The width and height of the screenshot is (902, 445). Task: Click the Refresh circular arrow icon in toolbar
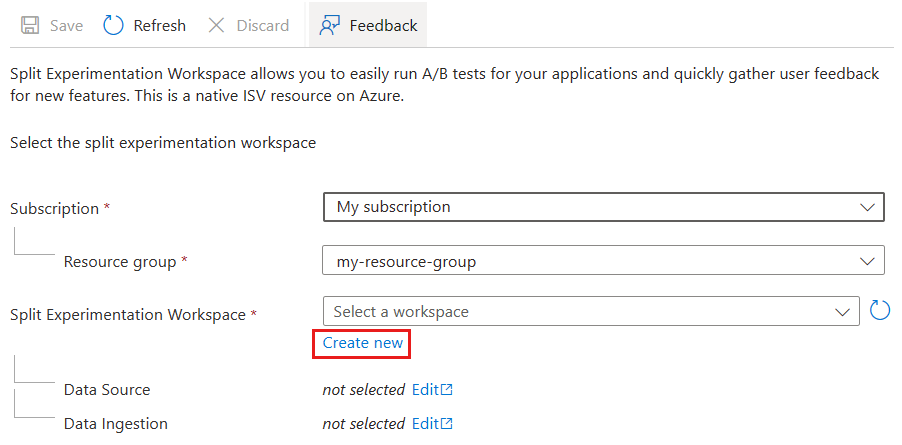113,25
